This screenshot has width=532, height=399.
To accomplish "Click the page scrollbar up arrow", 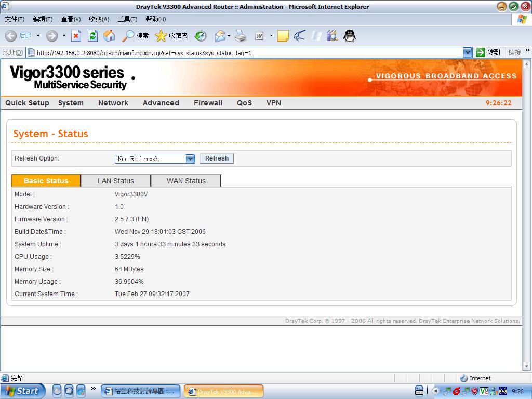I will point(527,64).
